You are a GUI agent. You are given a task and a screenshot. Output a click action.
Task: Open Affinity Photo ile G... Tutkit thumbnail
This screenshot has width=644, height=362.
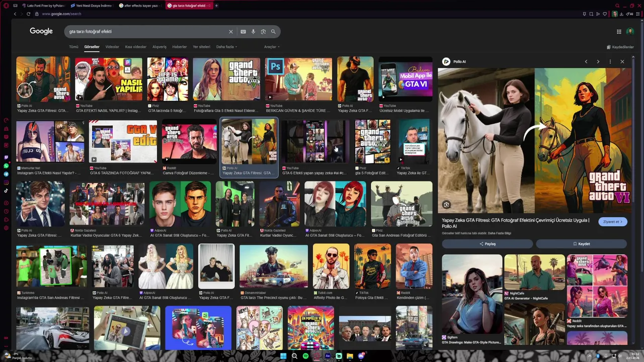point(331,266)
